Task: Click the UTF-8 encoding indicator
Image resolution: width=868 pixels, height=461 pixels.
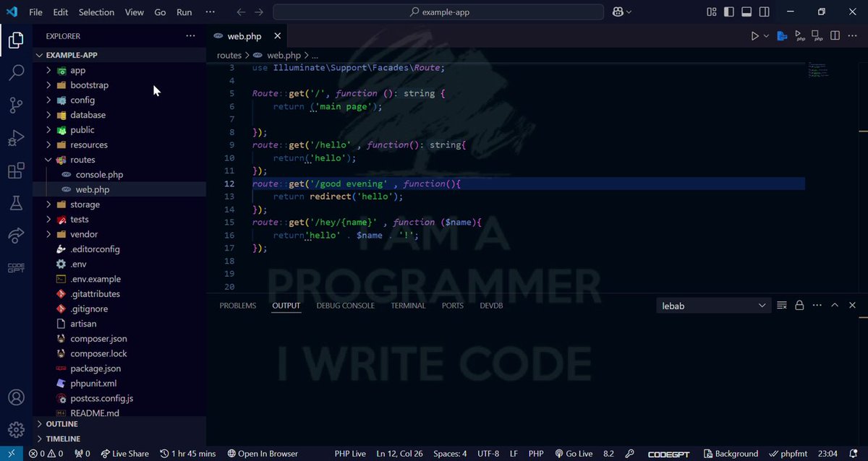Action: click(488, 454)
